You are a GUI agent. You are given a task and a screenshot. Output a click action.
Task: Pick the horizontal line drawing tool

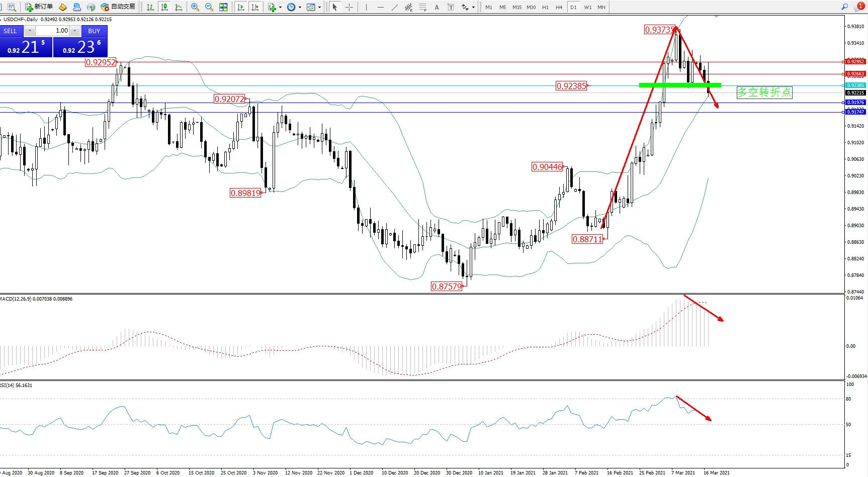[381, 7]
